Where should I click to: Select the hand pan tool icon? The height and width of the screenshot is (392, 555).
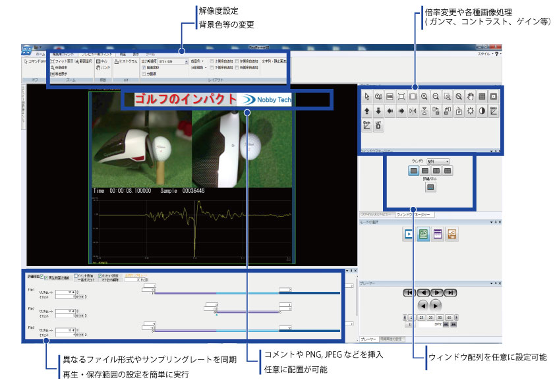point(471,96)
